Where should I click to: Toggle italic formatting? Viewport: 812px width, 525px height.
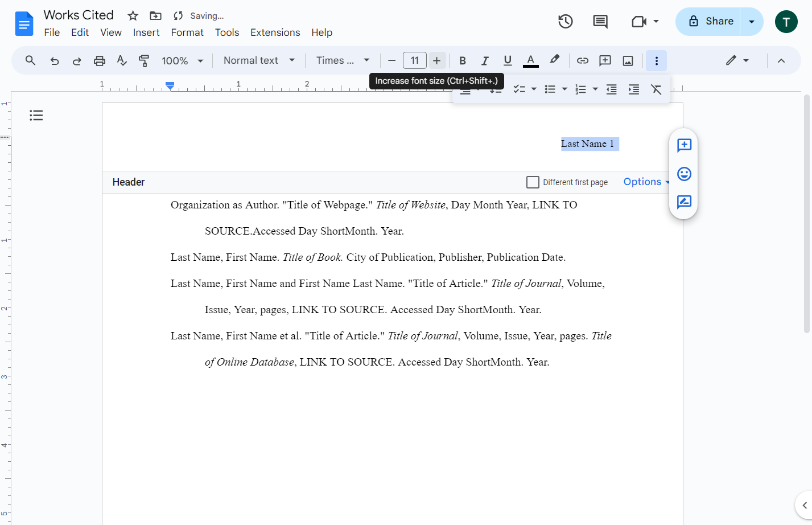click(x=485, y=60)
